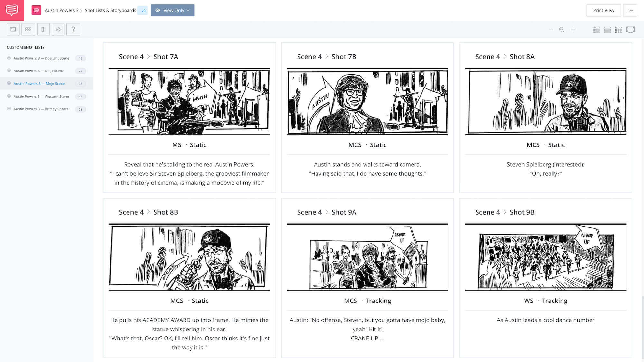Click the icon beside Britney Spears list
The height and width of the screenshot is (362, 644).
[x=9, y=109]
